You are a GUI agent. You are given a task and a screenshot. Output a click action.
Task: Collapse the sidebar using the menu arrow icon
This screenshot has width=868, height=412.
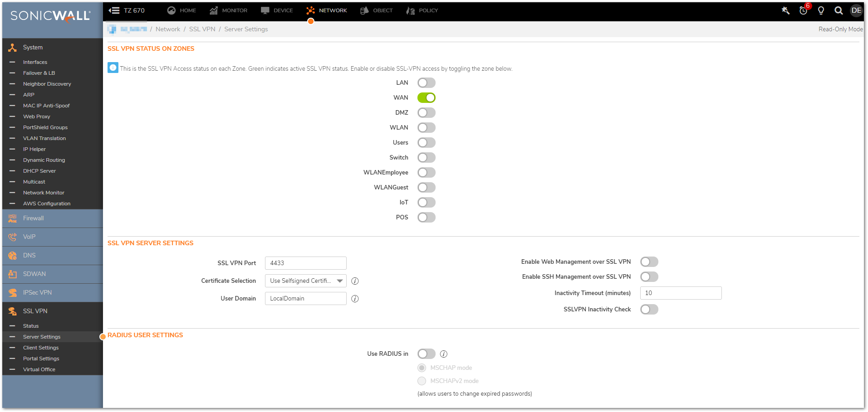pos(114,10)
